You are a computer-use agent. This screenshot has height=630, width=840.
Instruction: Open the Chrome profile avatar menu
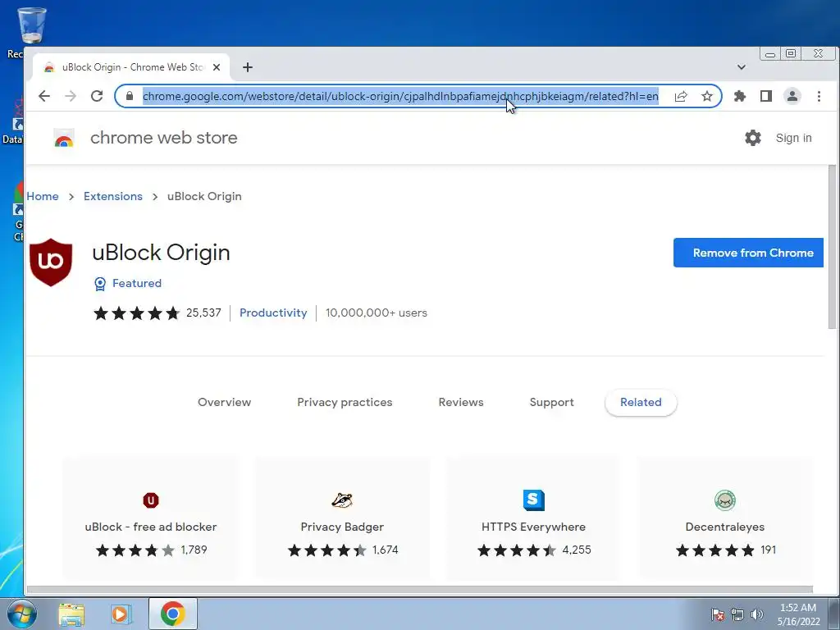pyautogui.click(x=792, y=96)
